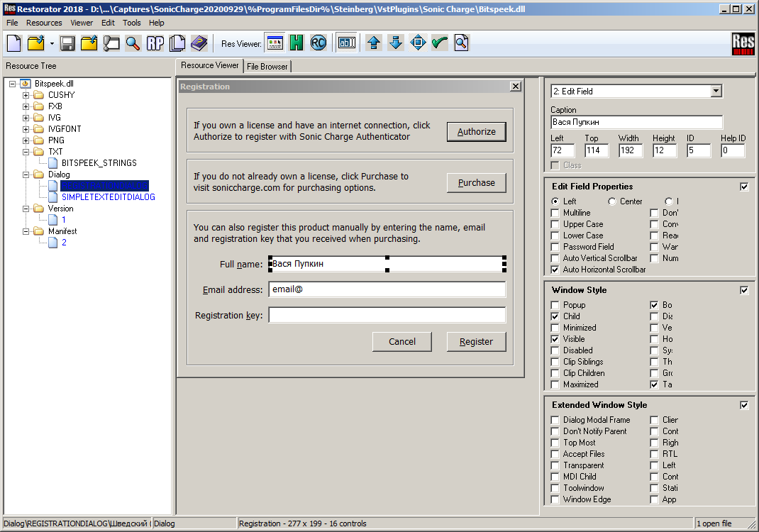Screen dimensions: 759x532
Task: Click the stacked pages copy icon
Action: tap(177, 43)
